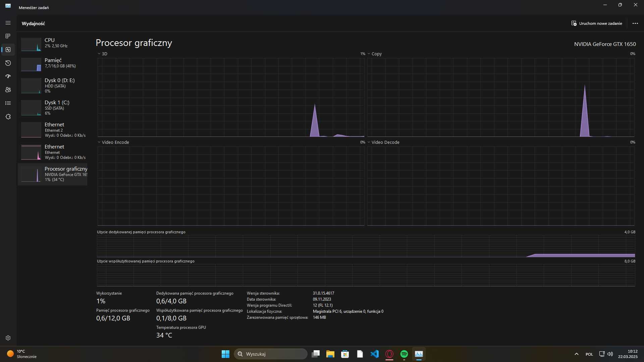Screen dimensions: 644x362
Task: Click the driver date 09.11.2023
Action: point(322,299)
